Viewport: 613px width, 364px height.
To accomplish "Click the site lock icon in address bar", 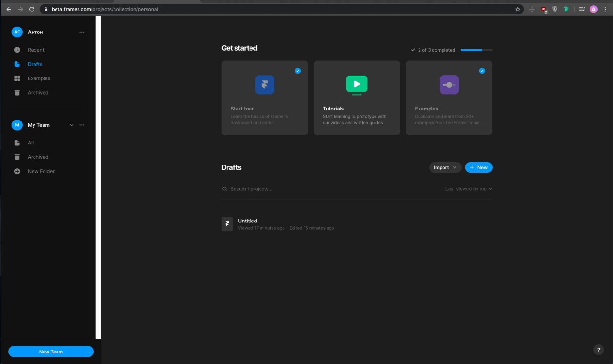I will coord(45,9).
